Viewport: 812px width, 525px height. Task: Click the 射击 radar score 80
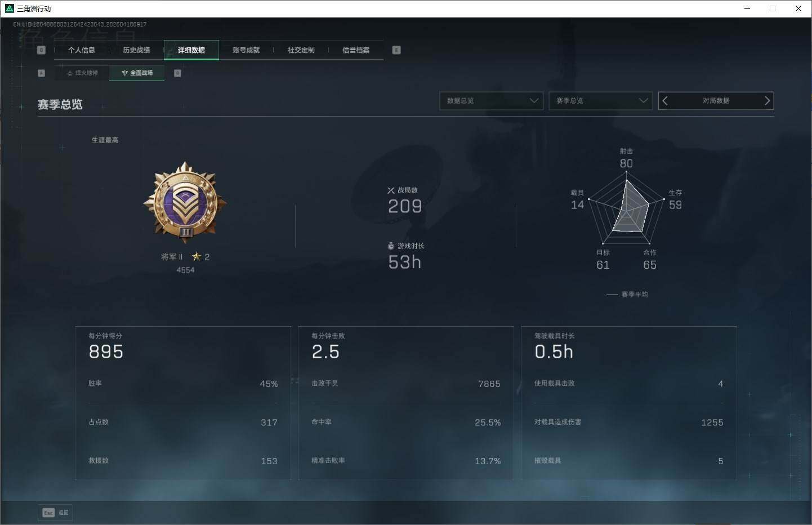click(626, 163)
